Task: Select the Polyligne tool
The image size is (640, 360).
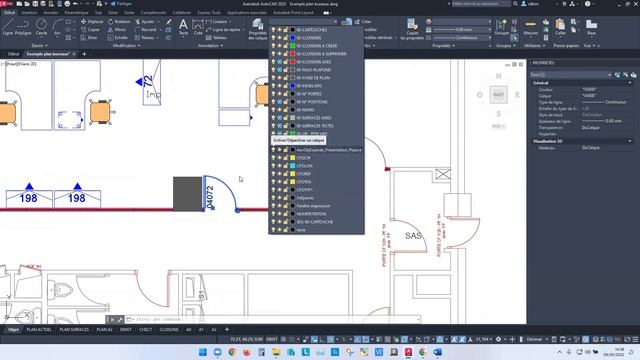Action: (23, 27)
